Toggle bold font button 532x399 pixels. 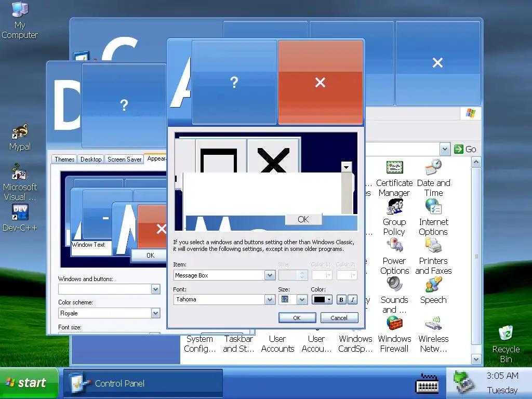[341, 300]
